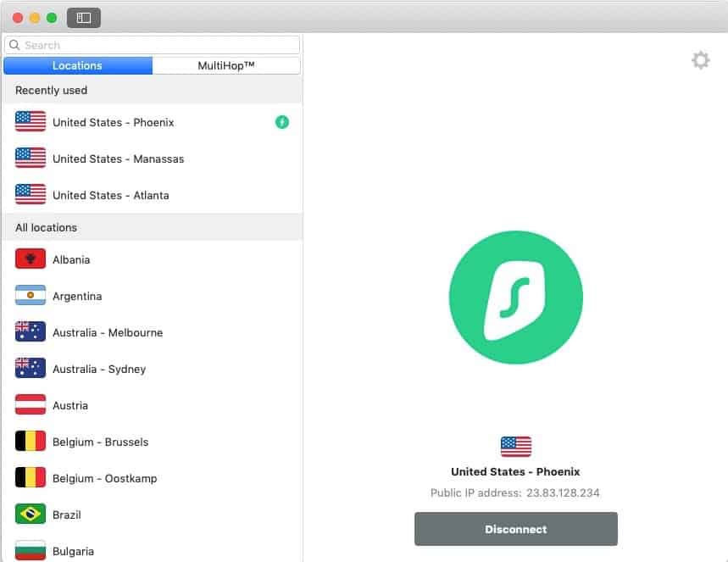Image resolution: width=728 pixels, height=562 pixels.
Task: Focus the Search input field
Action: click(153, 45)
